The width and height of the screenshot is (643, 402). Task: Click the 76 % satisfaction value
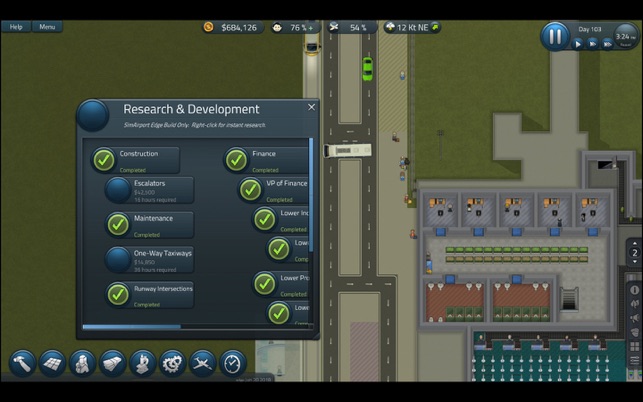298,27
